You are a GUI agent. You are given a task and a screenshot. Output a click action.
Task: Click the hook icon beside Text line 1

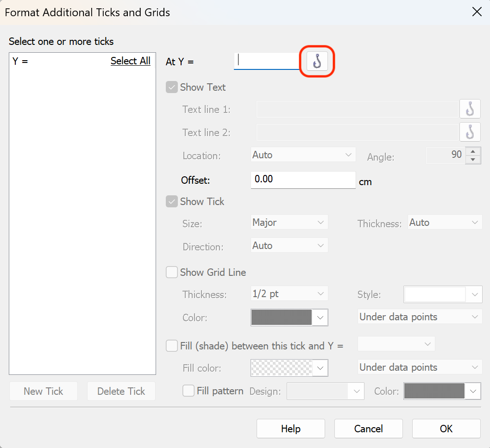tap(470, 109)
